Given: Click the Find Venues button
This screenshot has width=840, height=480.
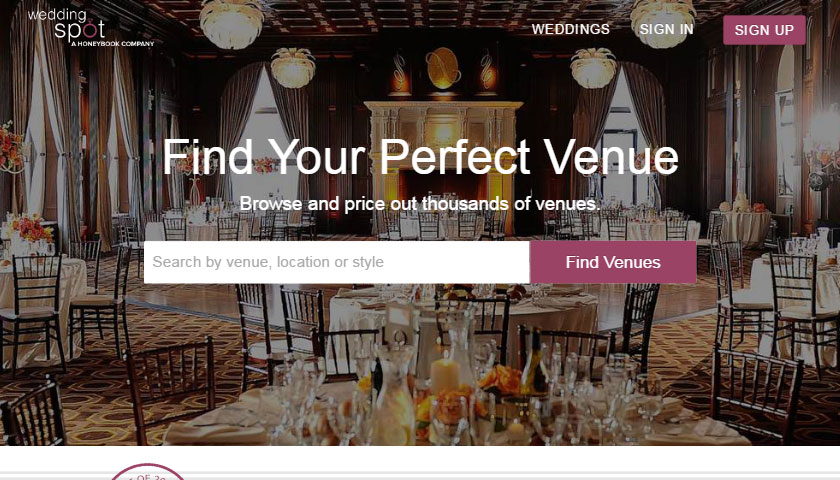Looking at the screenshot, I should click(613, 262).
